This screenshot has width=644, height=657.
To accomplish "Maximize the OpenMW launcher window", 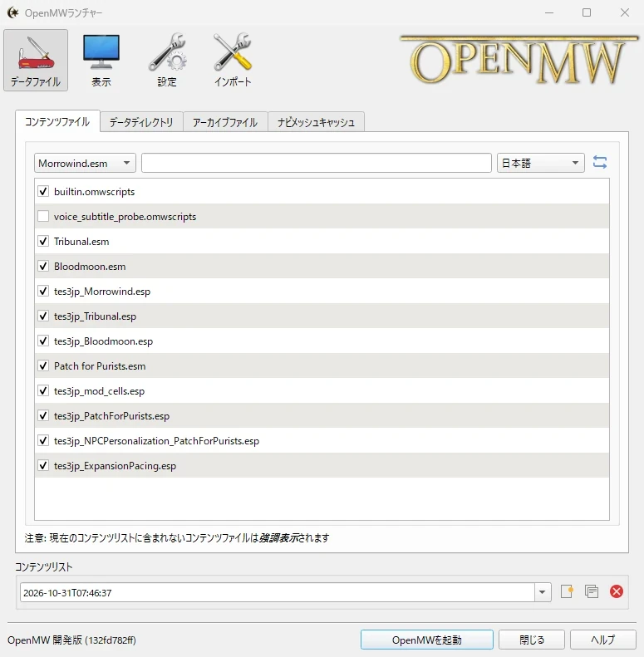I will pos(587,12).
